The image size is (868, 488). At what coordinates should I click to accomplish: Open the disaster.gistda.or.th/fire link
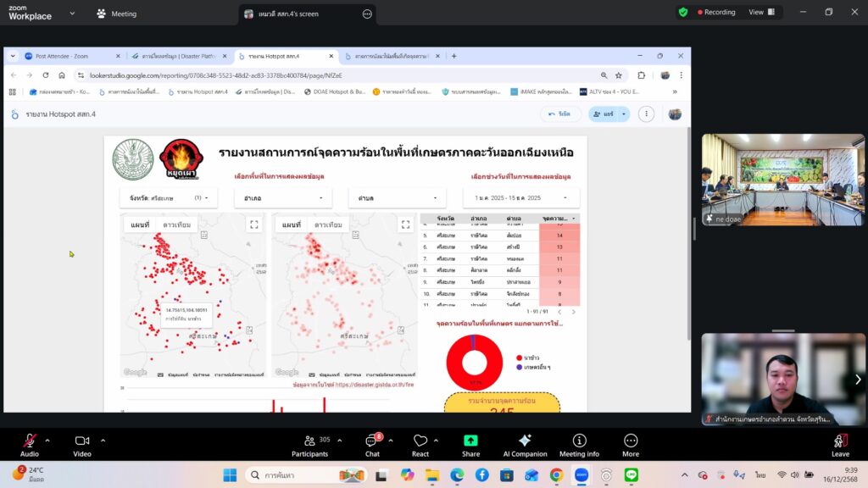pos(374,384)
